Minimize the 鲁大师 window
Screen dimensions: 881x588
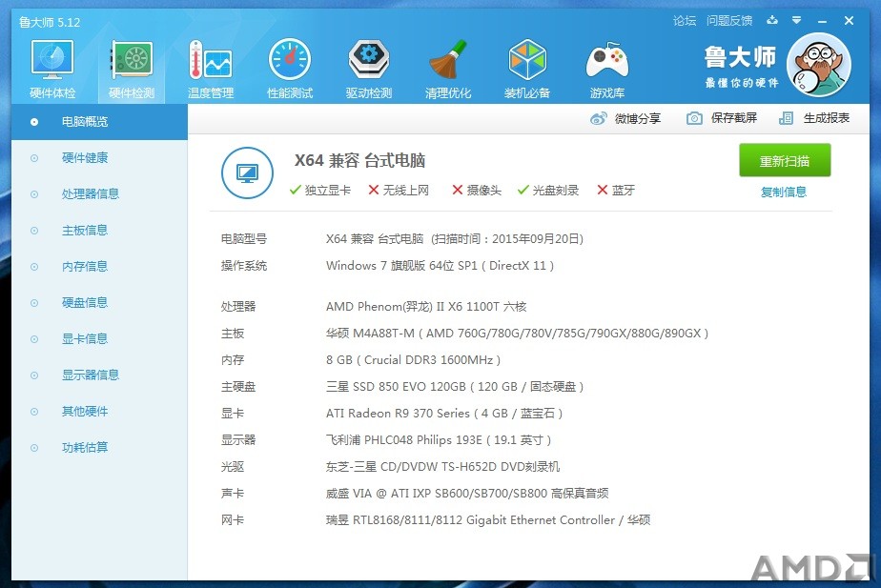[x=823, y=21]
